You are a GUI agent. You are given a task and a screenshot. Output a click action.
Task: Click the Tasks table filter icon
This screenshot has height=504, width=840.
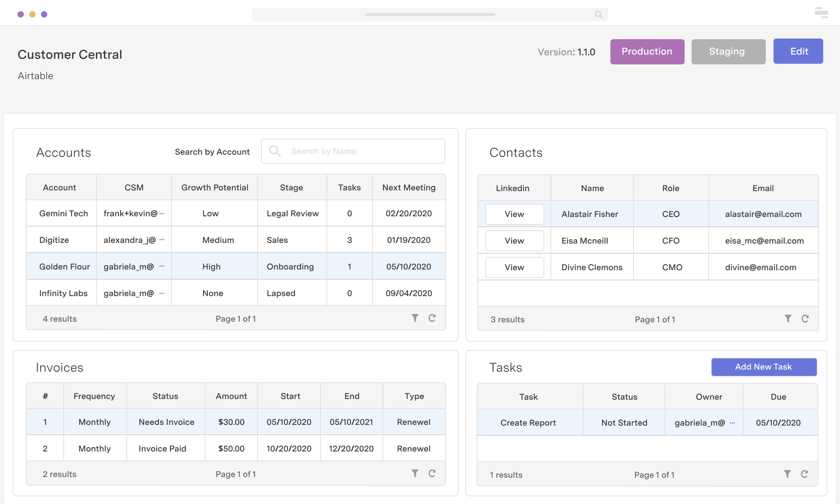tap(787, 474)
